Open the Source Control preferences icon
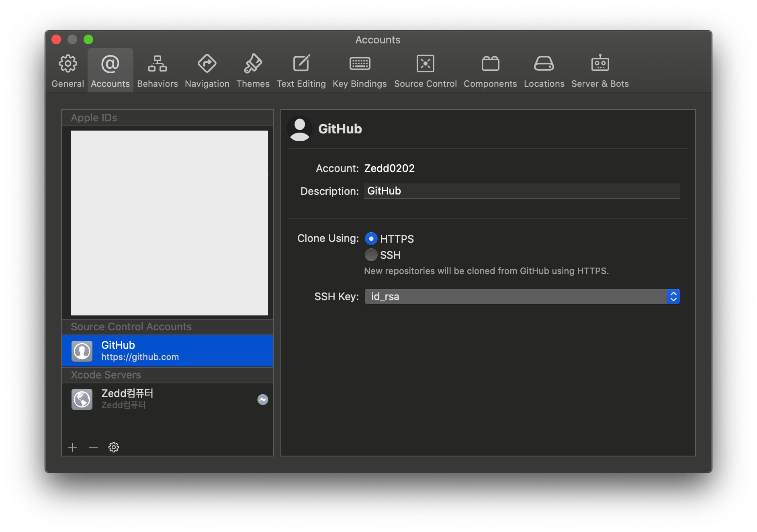Screen dimensions: 757x532 pyautogui.click(x=425, y=63)
